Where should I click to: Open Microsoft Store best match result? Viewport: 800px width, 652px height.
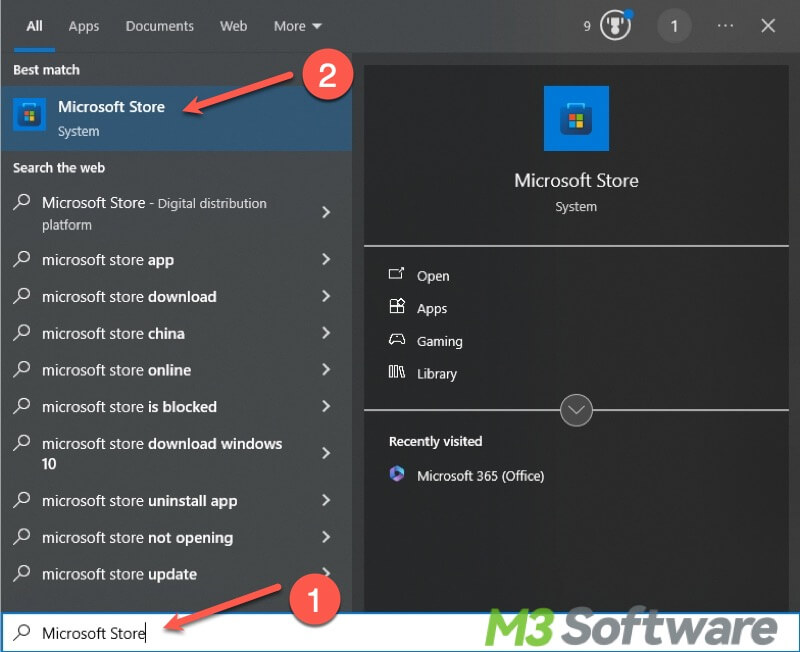[176, 118]
